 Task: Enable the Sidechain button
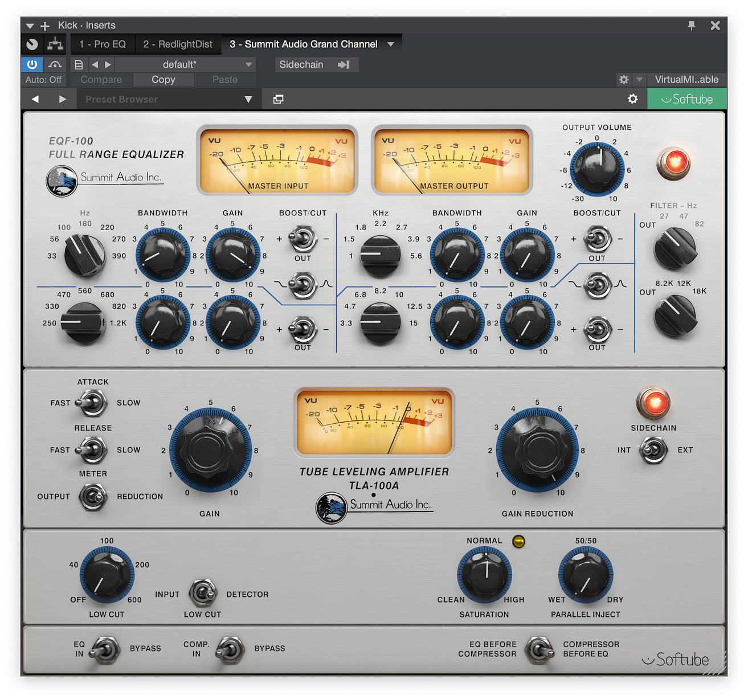317,64
